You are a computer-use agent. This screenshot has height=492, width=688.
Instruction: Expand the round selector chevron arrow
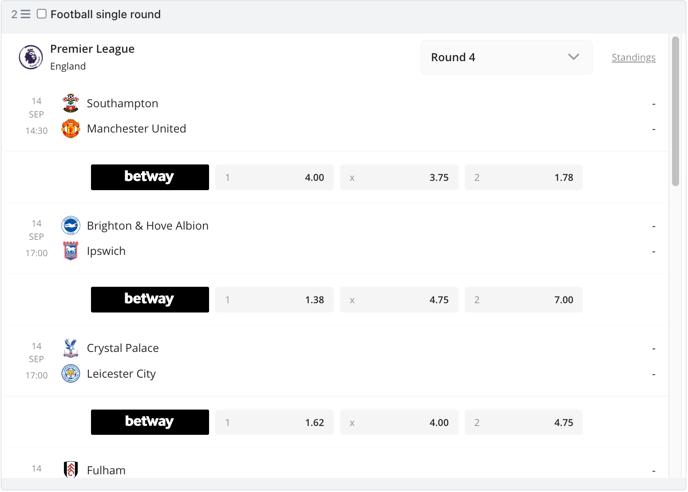573,57
